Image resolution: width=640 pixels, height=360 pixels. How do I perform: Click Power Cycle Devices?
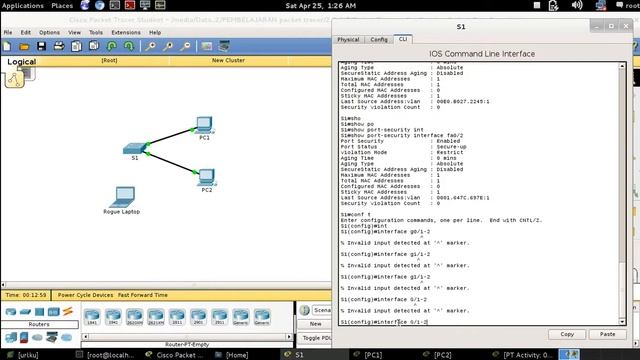pyautogui.click(x=85, y=295)
